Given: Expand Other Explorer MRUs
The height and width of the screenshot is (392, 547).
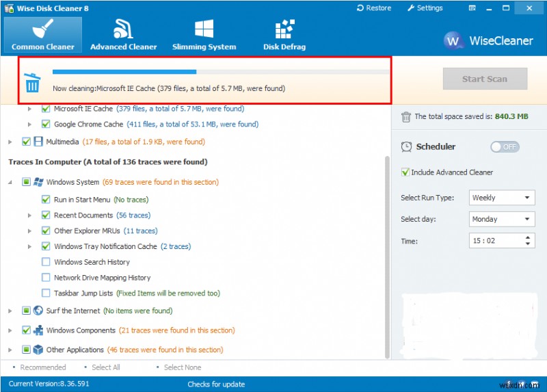Looking at the screenshot, I should [29, 231].
